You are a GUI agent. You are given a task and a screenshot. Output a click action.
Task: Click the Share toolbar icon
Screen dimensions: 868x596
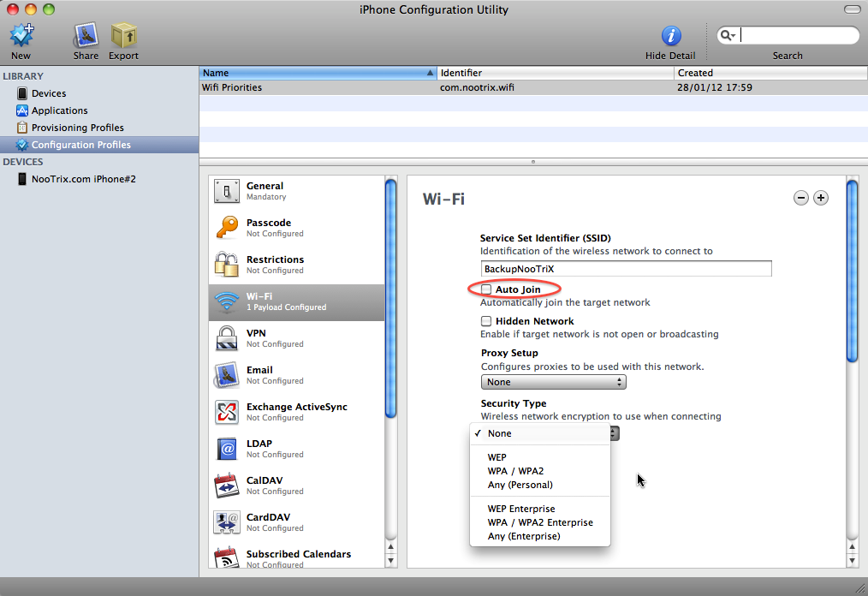(x=86, y=35)
